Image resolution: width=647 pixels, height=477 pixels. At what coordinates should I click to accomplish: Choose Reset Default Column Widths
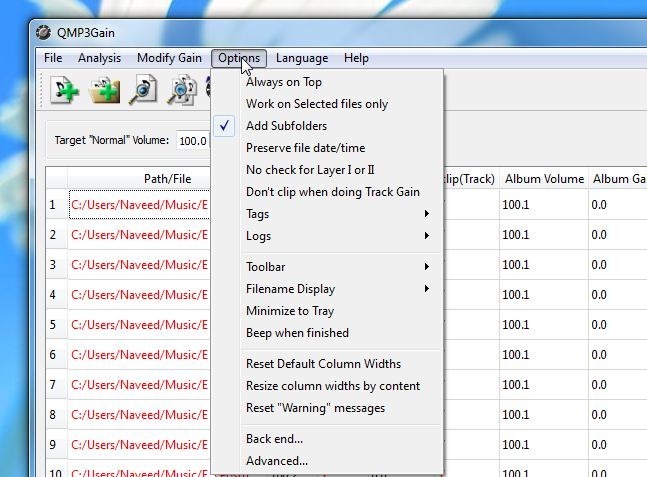pos(327,364)
